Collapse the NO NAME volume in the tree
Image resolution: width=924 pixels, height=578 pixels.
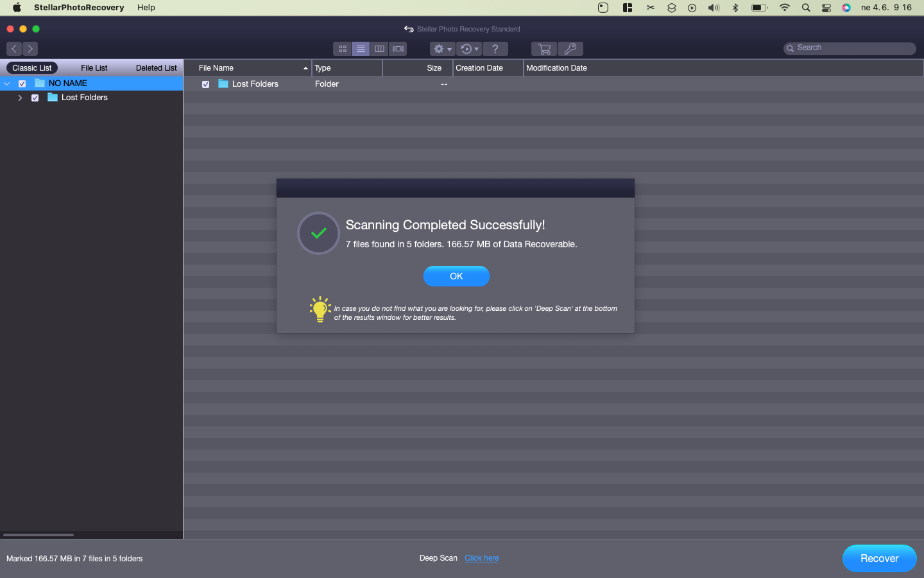(x=7, y=83)
